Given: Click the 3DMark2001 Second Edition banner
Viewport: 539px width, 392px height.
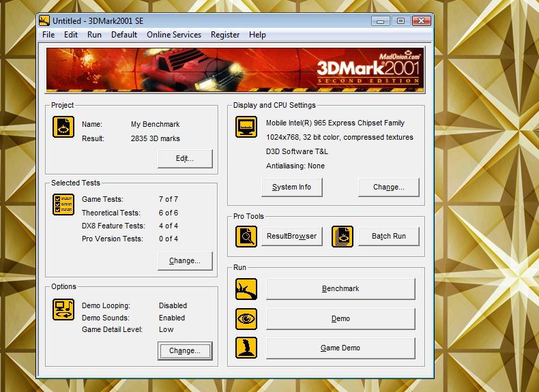Looking at the screenshot, I should (x=235, y=70).
